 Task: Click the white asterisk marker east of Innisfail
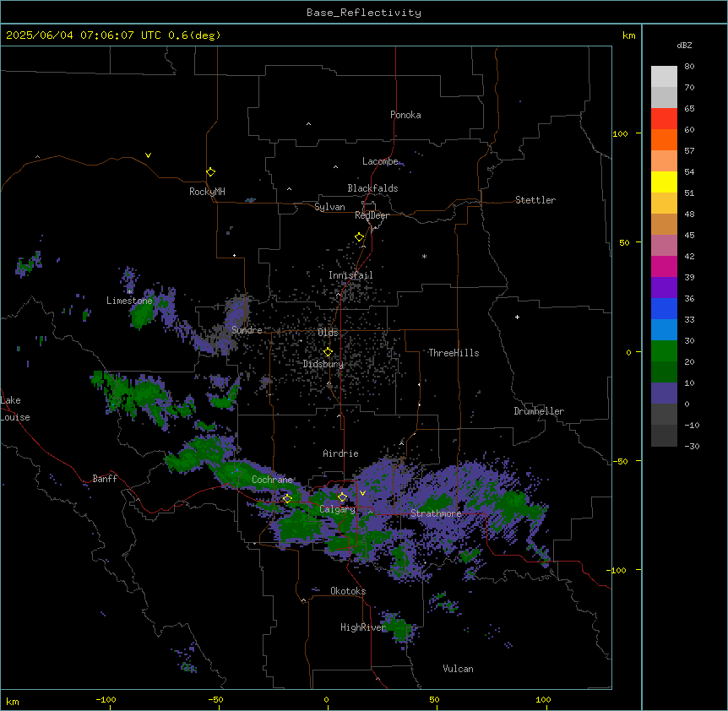pyautogui.click(x=424, y=256)
